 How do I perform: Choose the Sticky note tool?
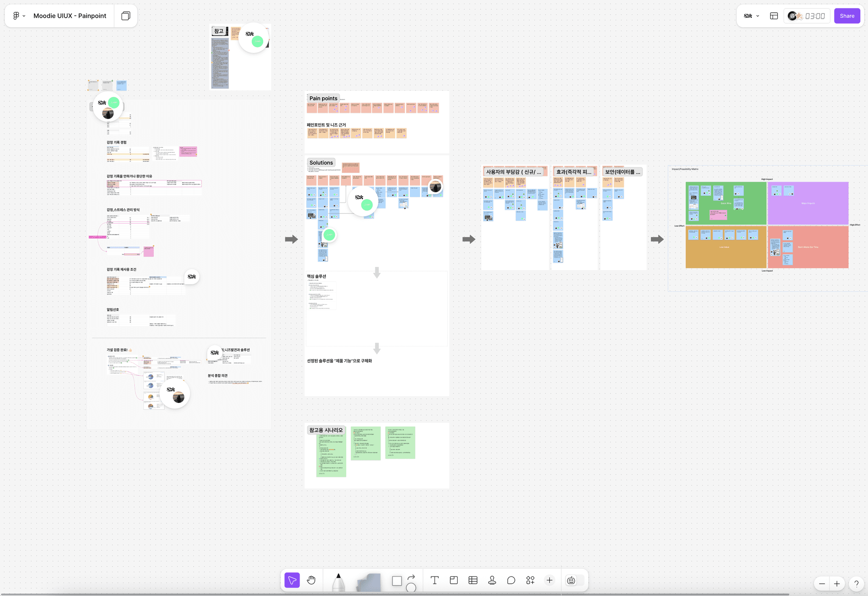tap(368, 582)
